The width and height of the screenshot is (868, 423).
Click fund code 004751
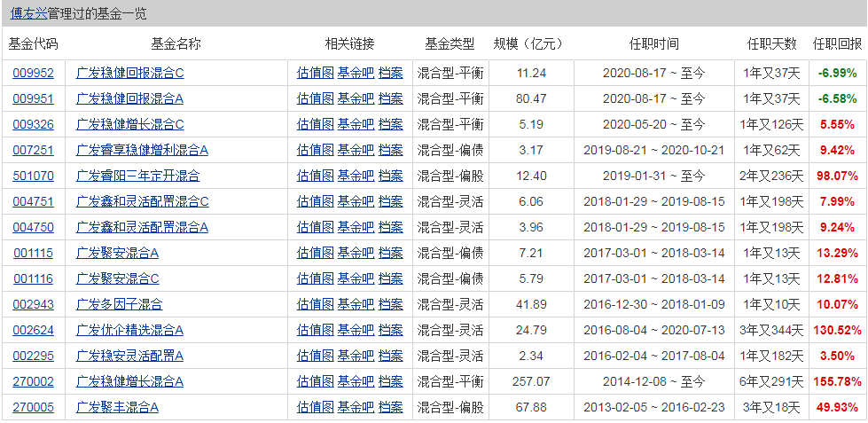[x=33, y=201]
